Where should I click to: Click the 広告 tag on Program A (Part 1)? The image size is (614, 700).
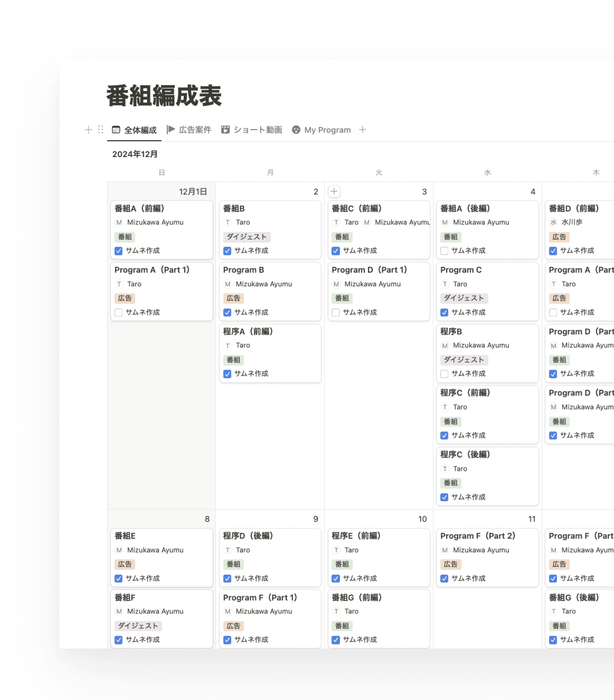coord(124,298)
